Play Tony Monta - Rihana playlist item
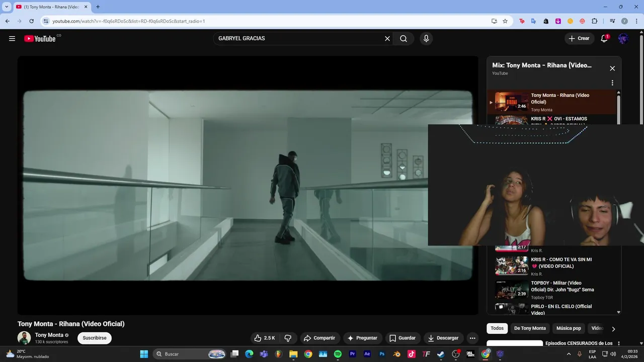Image resolution: width=644 pixels, height=362 pixels. tap(552, 102)
